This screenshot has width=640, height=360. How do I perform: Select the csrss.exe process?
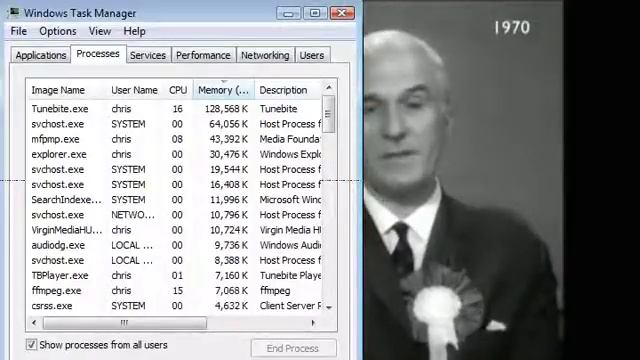point(175,306)
